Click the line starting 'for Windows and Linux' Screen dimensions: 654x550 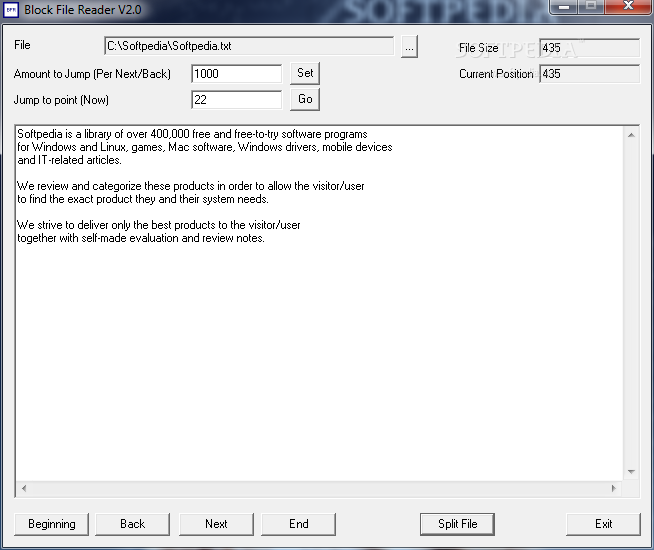point(205,147)
